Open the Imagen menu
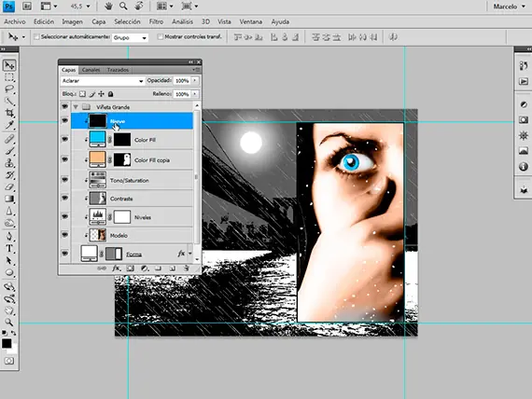 72,21
